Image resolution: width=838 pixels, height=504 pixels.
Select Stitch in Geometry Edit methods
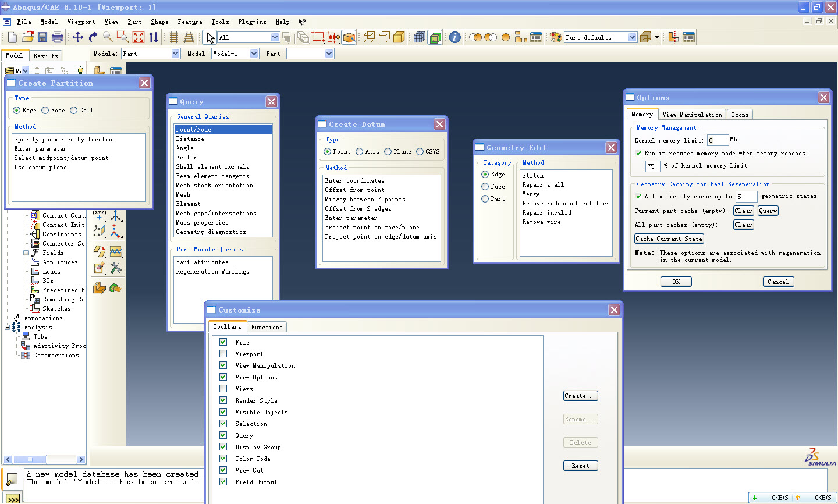tap(566, 175)
